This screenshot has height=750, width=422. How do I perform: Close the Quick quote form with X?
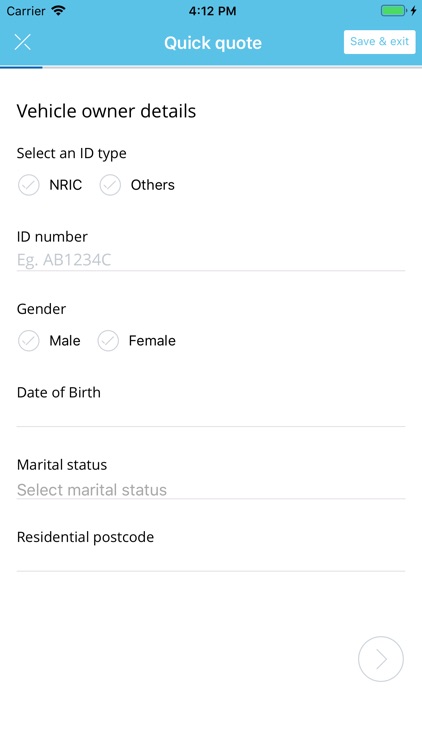coord(22,42)
